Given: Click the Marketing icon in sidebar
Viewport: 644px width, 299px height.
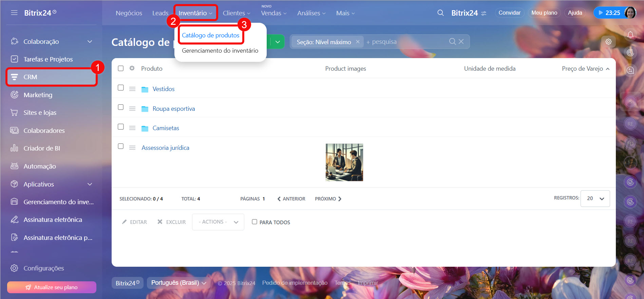Looking at the screenshot, I should 14,95.
